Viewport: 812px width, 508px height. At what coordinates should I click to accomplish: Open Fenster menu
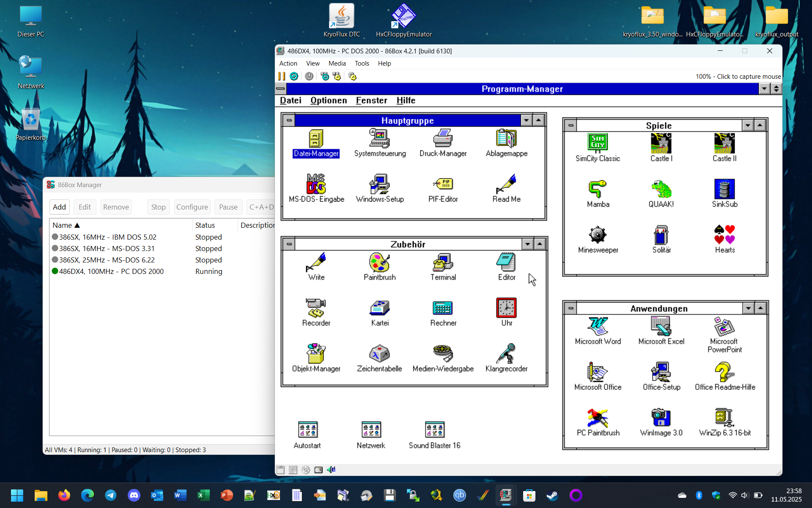point(371,100)
